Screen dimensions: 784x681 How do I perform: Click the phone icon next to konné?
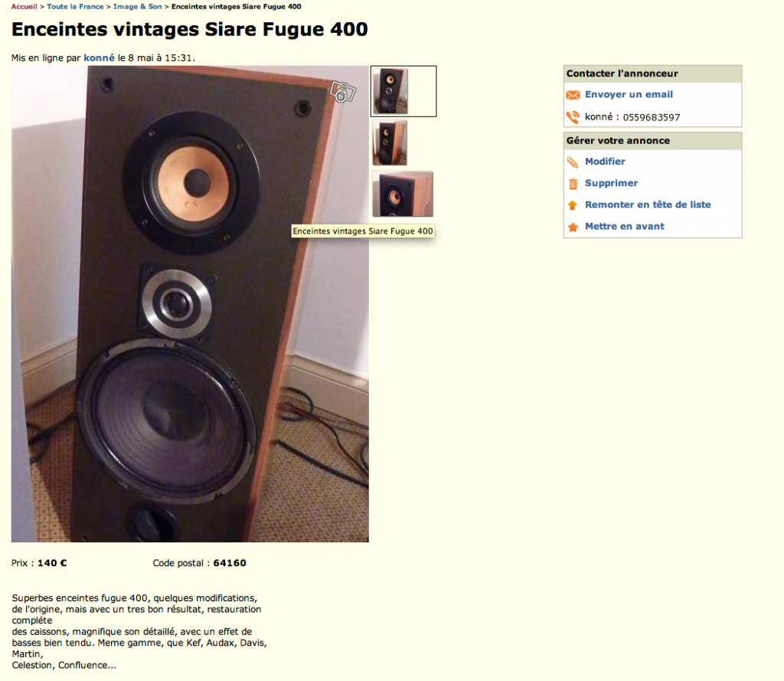[573, 117]
